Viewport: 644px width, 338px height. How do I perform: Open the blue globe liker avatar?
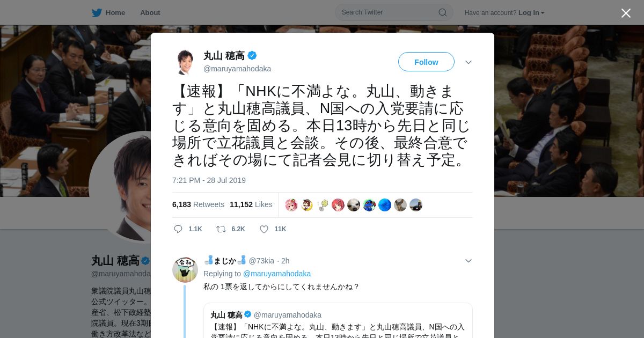tap(385, 205)
